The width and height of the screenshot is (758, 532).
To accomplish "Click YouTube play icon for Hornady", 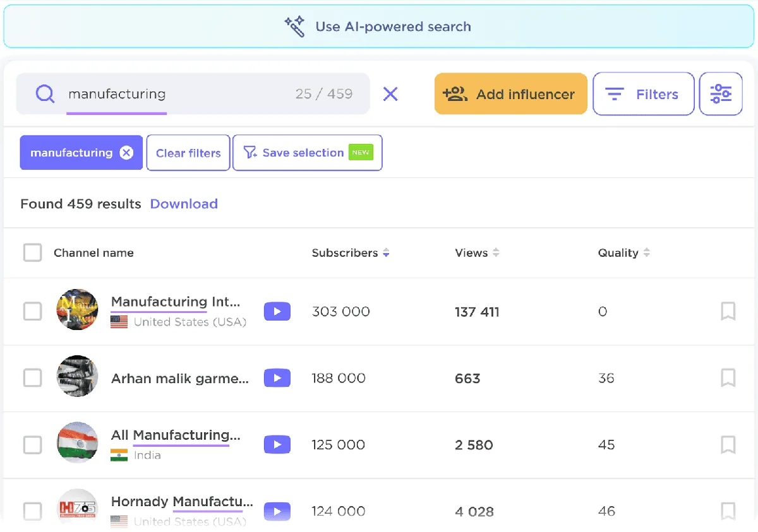I will [x=277, y=511].
